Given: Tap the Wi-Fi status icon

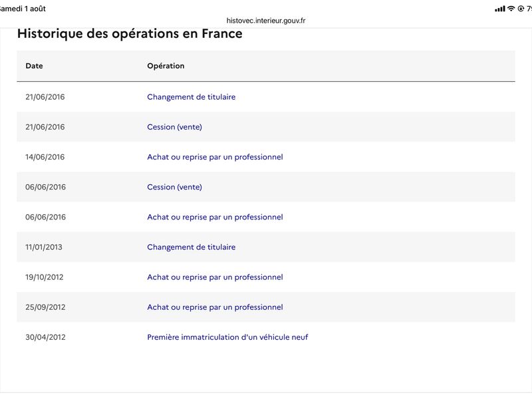Looking at the screenshot, I should point(511,9).
